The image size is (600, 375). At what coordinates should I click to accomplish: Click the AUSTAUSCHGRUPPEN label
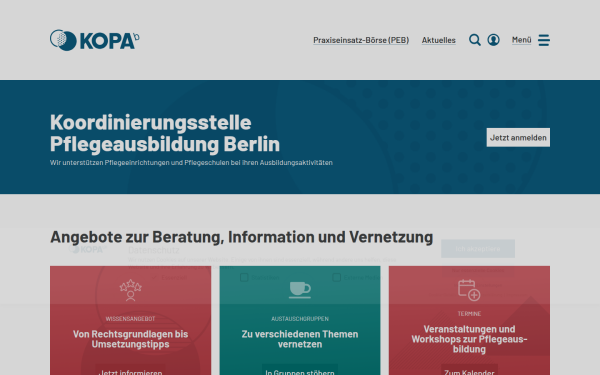(x=300, y=319)
